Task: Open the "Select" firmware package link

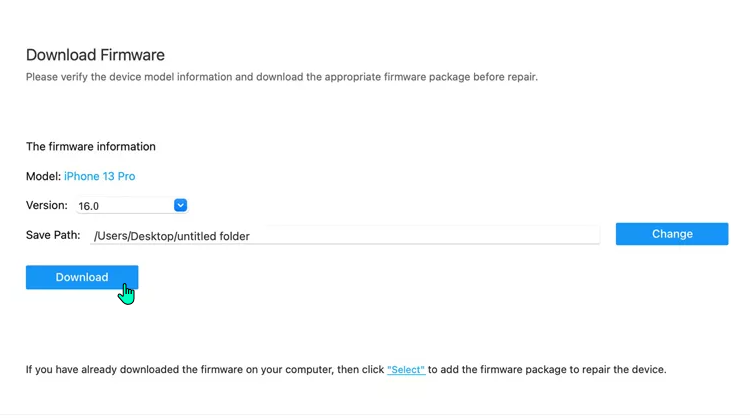Action: (406, 369)
